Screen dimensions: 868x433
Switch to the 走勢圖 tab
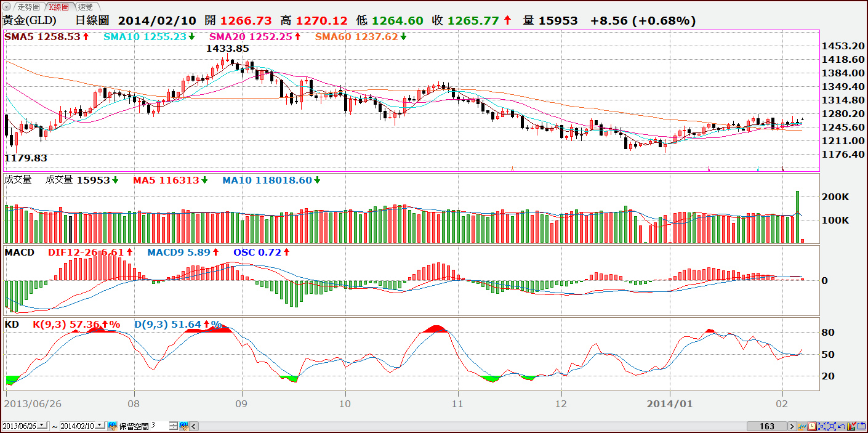tap(28, 7)
